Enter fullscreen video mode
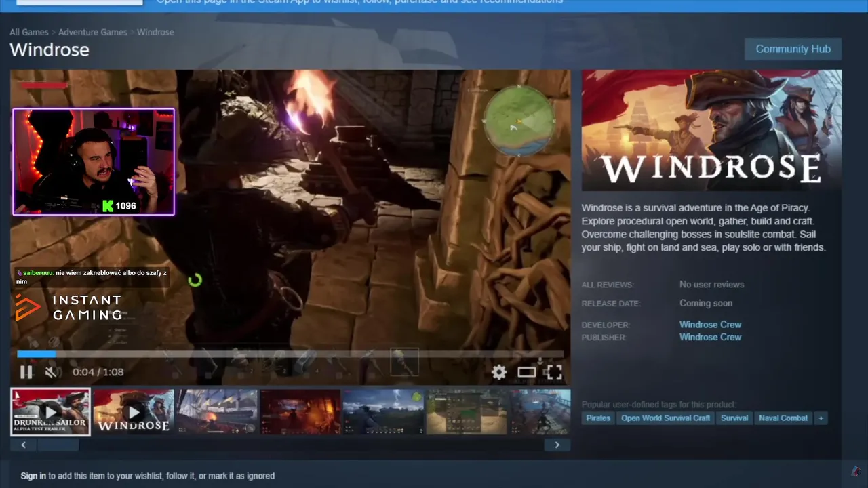The height and width of the screenshot is (488, 868). pyautogui.click(x=554, y=372)
